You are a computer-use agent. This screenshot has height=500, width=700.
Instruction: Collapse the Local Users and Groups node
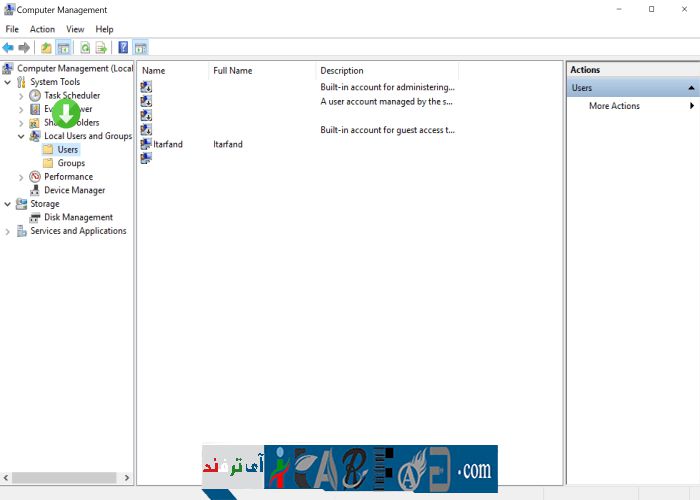pos(22,136)
